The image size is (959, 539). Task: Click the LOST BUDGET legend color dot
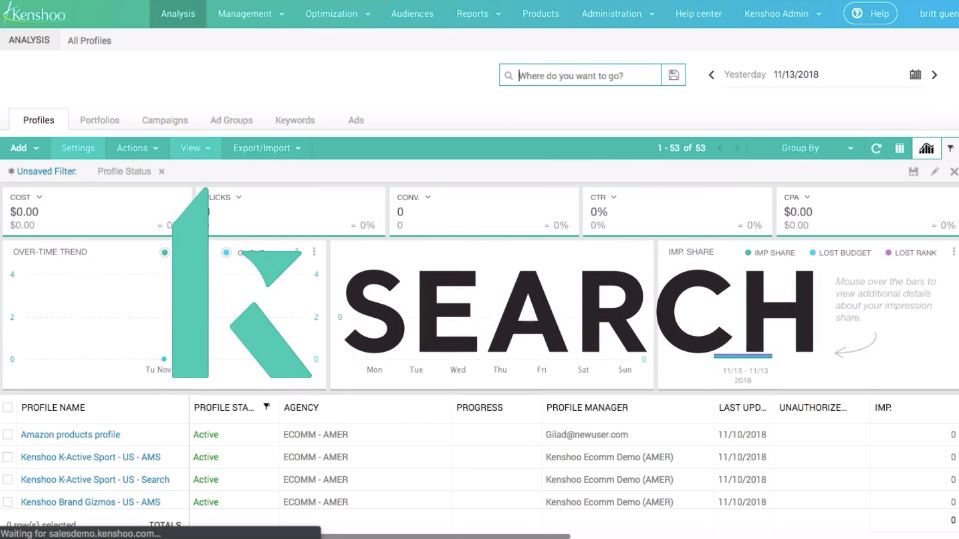tap(812, 253)
